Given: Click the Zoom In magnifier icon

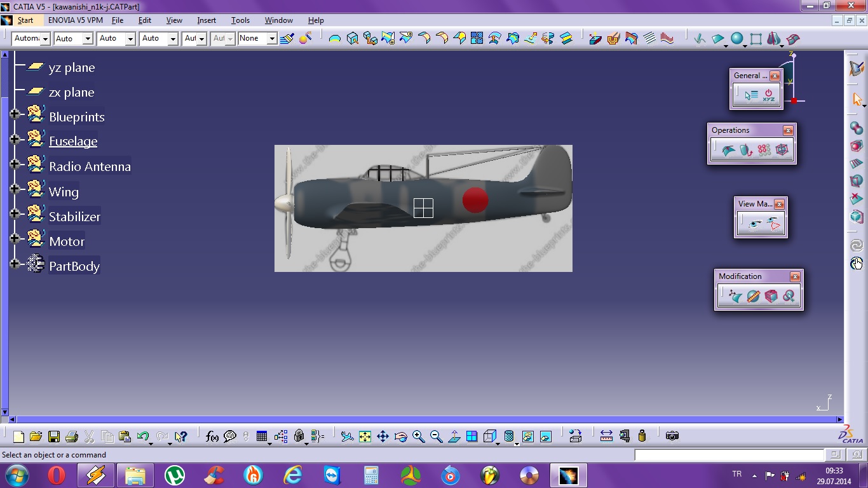Looking at the screenshot, I should [418, 437].
